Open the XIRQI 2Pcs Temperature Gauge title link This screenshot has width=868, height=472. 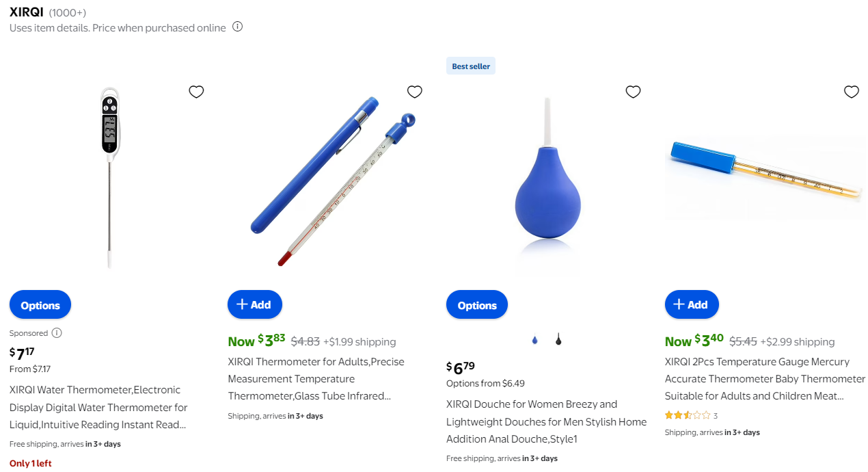(765, 379)
